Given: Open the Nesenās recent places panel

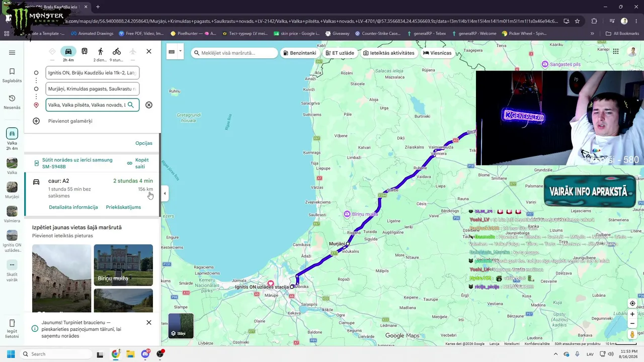Looking at the screenshot, I should click(12, 102).
